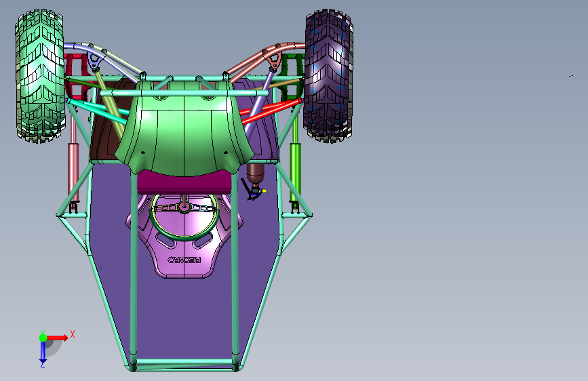The height and width of the screenshot is (381, 588).
Task: Pick the red right suspension arm
Action: coord(271,110)
